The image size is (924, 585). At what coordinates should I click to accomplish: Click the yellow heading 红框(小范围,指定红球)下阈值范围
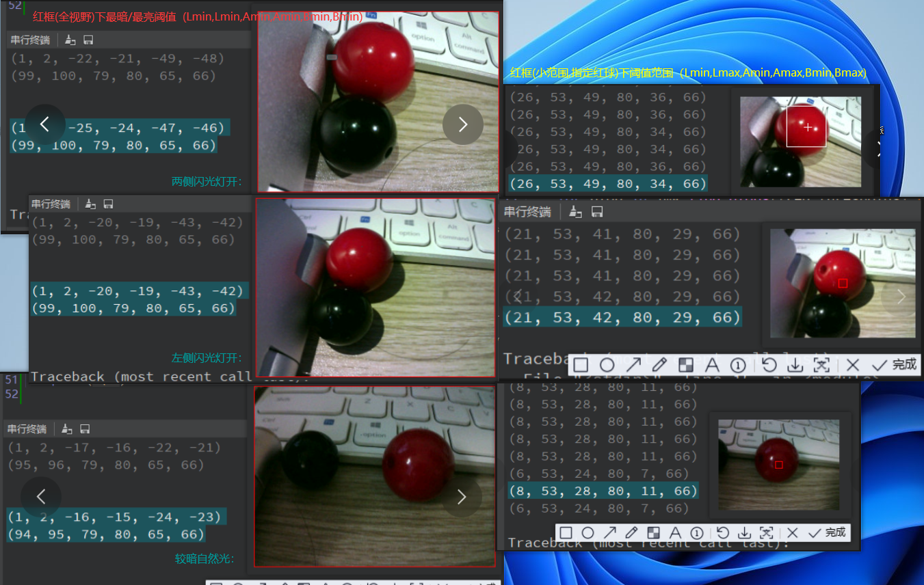pos(592,72)
